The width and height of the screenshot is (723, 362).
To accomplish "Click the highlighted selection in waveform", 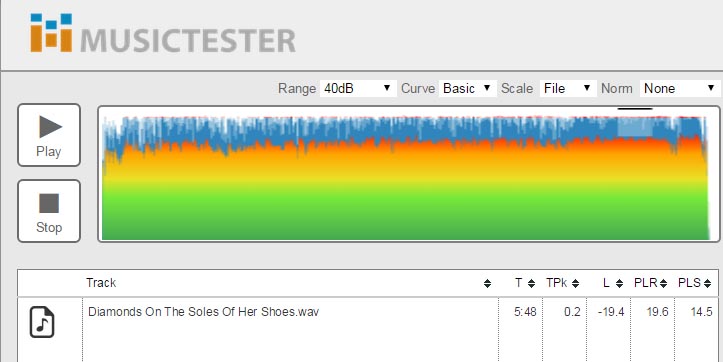I will pyautogui.click(x=635, y=127).
